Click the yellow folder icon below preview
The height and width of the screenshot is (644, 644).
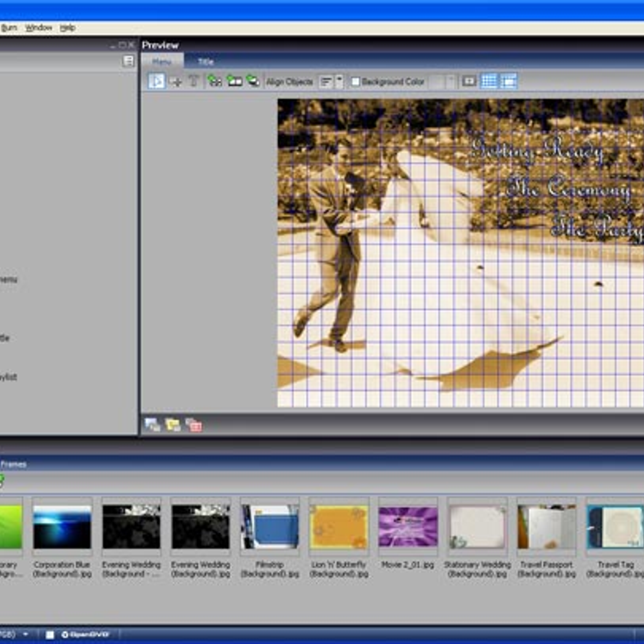pos(173,425)
